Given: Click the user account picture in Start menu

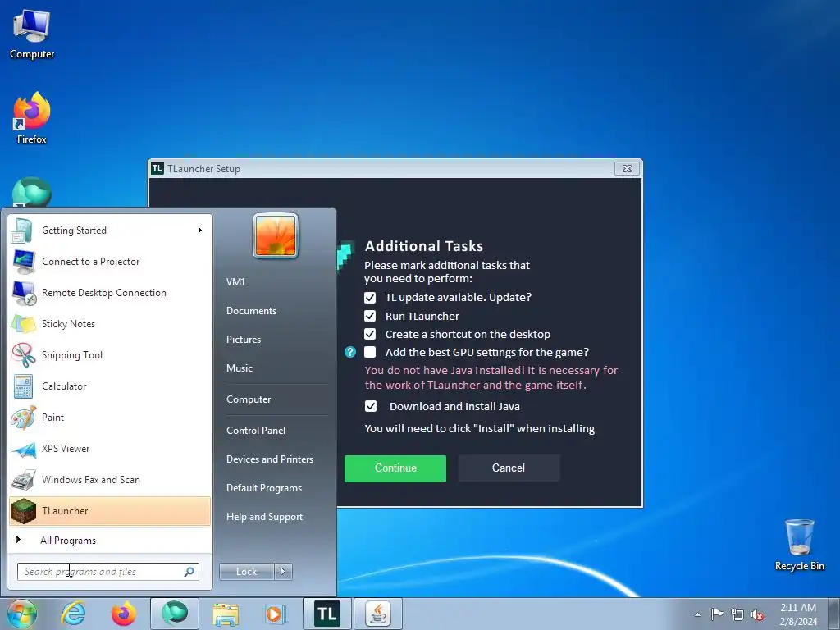Looking at the screenshot, I should [276, 235].
